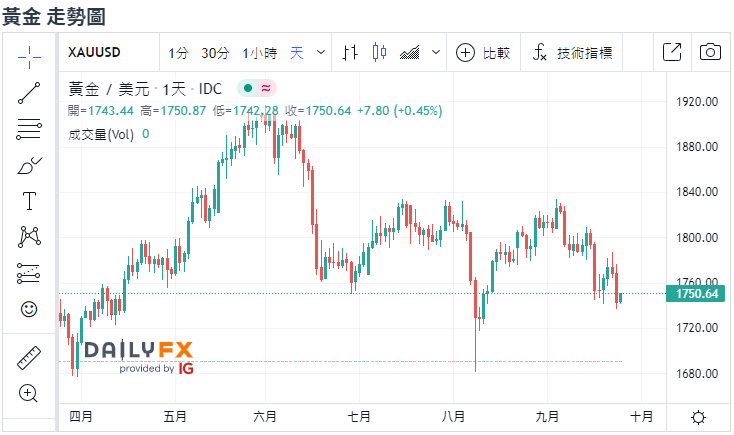Take a chart snapshot with camera icon
Screen dimensions: 734x435
[x=710, y=52]
